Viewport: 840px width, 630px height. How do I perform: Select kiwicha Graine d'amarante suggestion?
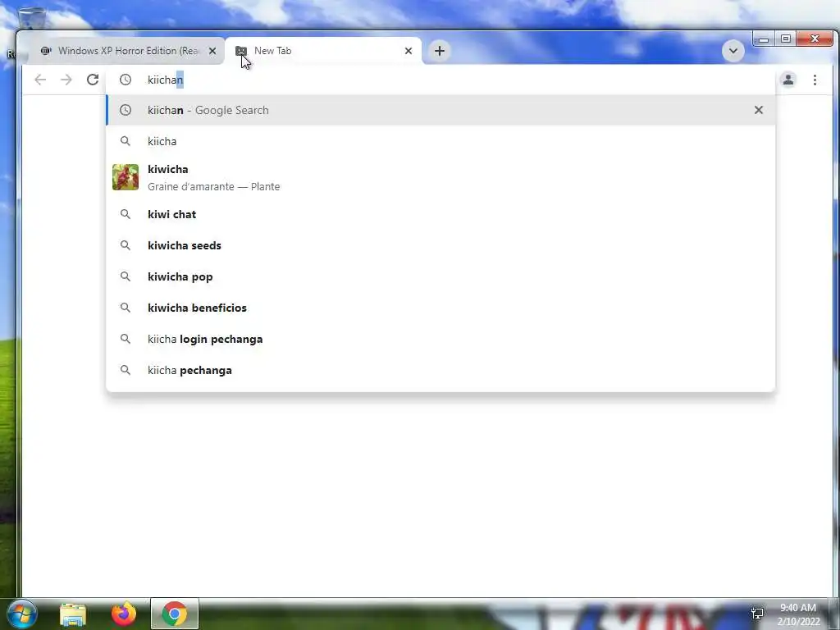441,177
